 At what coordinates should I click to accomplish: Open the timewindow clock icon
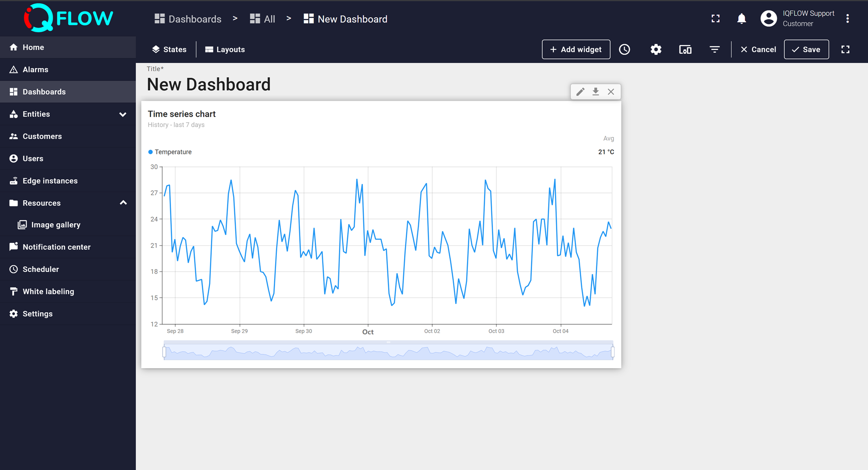(x=624, y=49)
